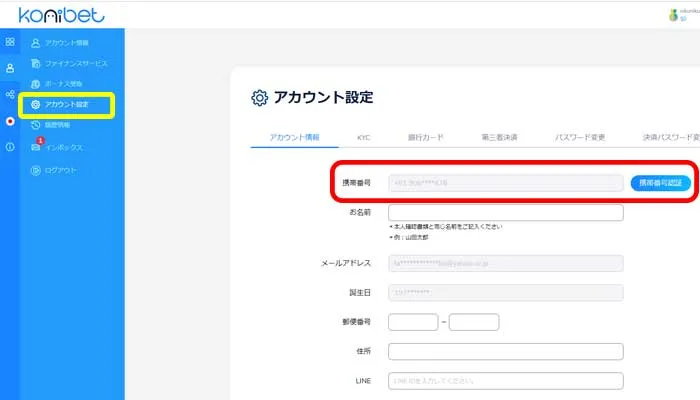Switch to the KYC tab
The image size is (700, 400).
click(x=363, y=137)
